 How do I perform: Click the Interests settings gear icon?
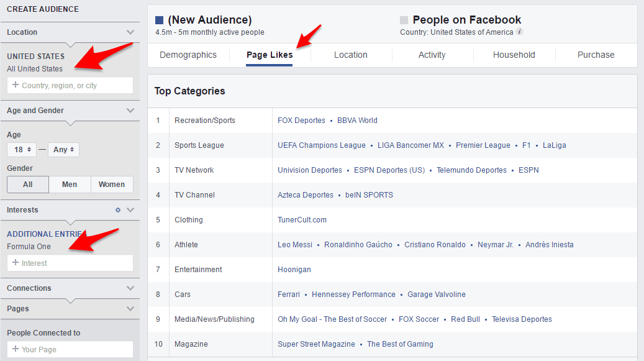[118, 210]
